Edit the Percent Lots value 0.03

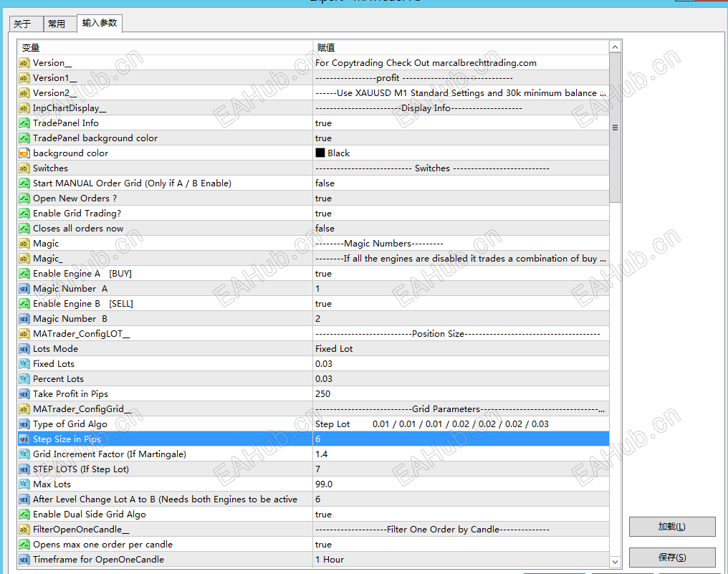tap(461, 379)
